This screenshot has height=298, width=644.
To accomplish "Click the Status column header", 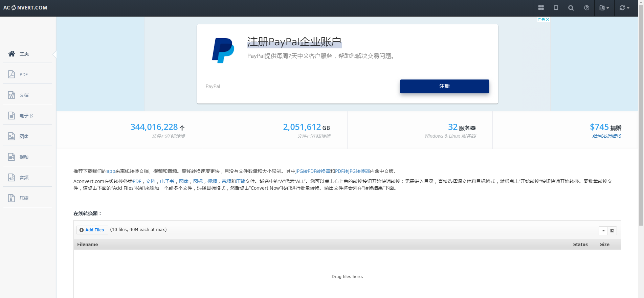I will click(x=580, y=244).
